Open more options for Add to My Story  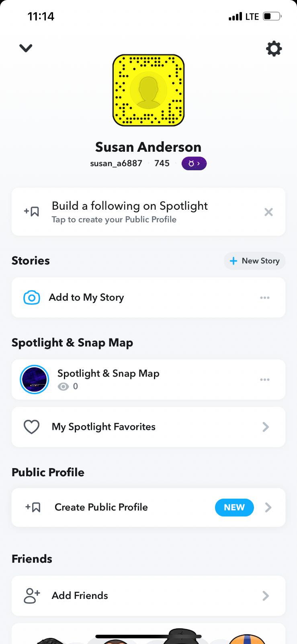click(x=264, y=298)
